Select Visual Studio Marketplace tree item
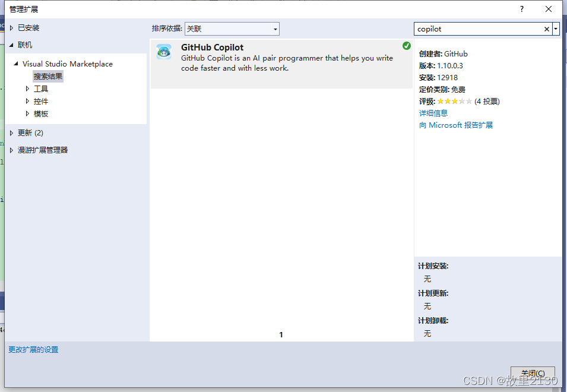 [68, 64]
